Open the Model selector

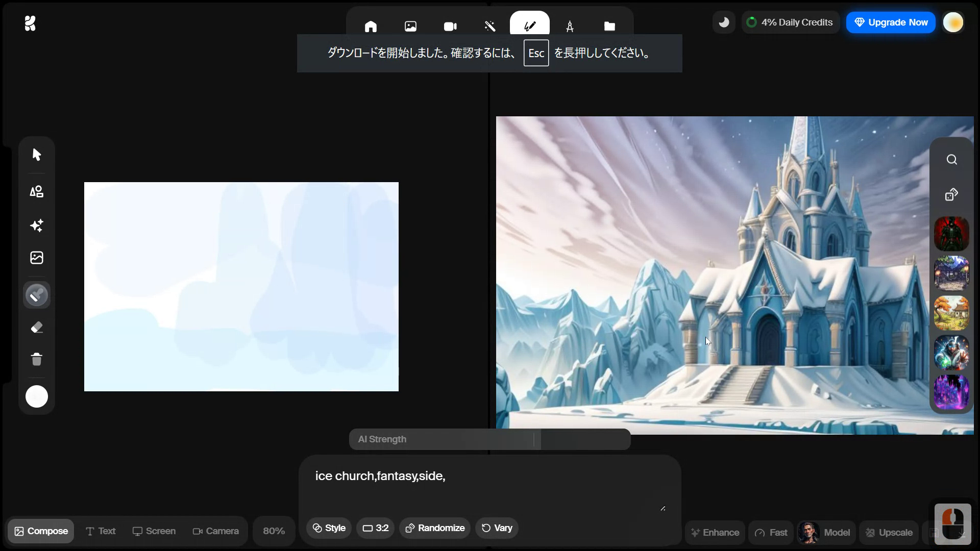pos(825,533)
